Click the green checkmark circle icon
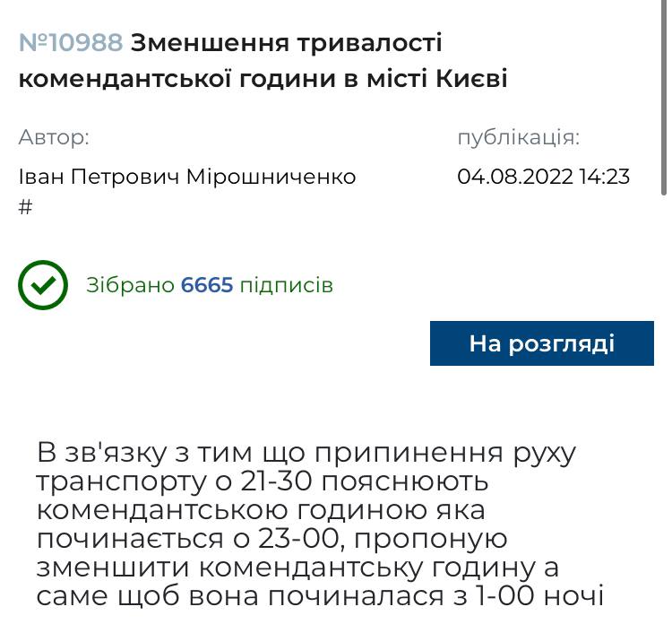 coord(43,285)
